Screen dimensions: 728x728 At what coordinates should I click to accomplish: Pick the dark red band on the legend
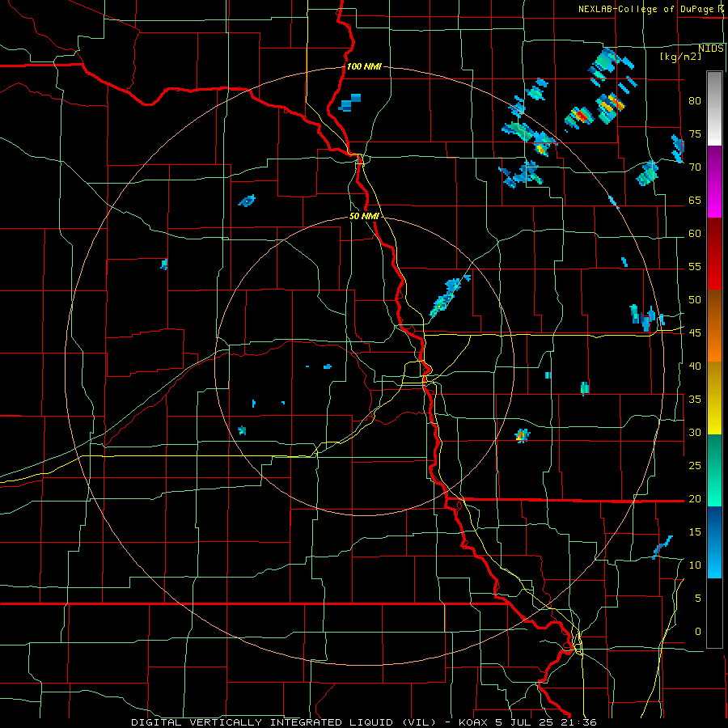pos(714,254)
